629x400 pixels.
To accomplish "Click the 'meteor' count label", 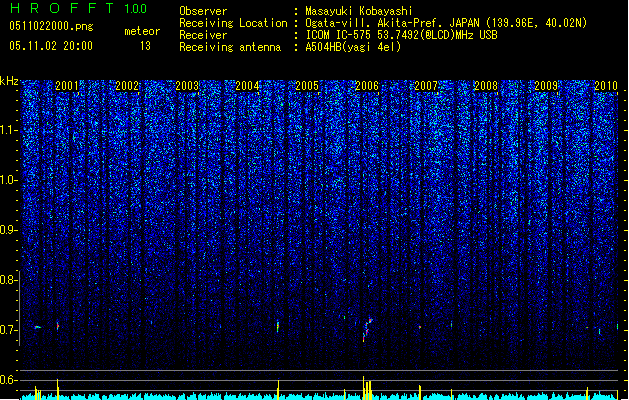I will [142, 31].
